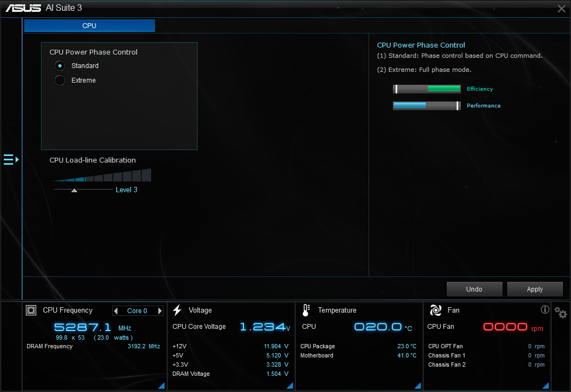The height and width of the screenshot is (392, 571).
Task: Select Standard power phase control
Action: [60, 65]
